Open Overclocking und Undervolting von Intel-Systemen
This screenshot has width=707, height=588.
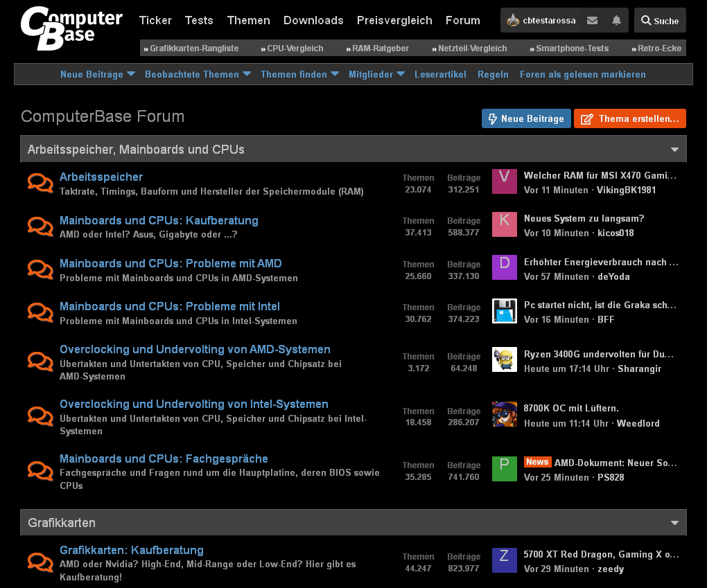[194, 404]
